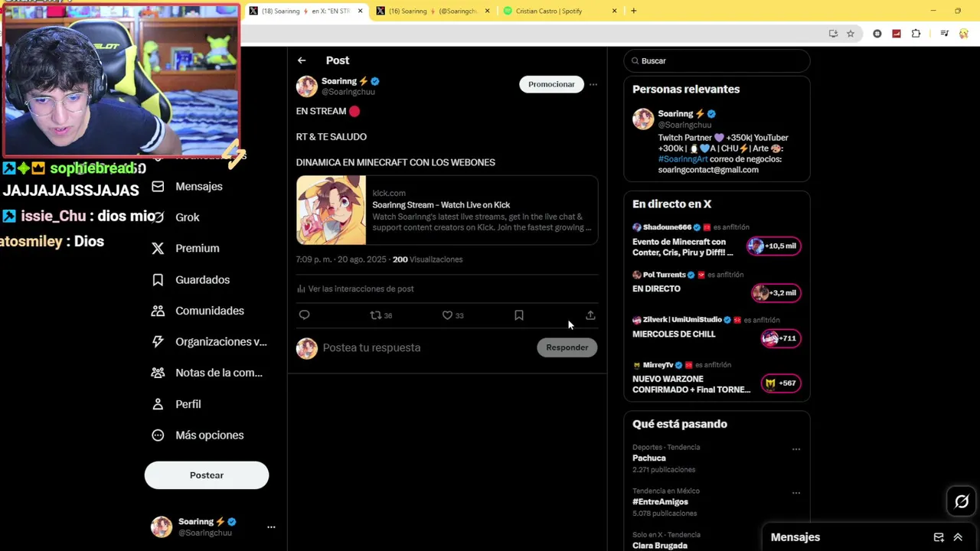Open Grok from the sidebar menu

(x=188, y=217)
